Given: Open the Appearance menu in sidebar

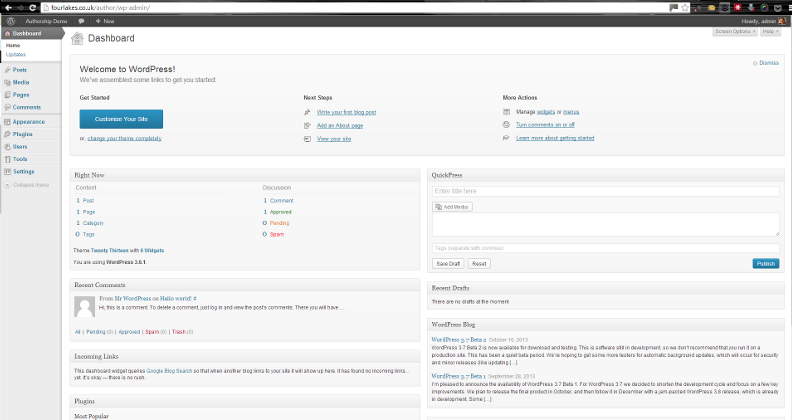Looking at the screenshot, I should [x=28, y=121].
